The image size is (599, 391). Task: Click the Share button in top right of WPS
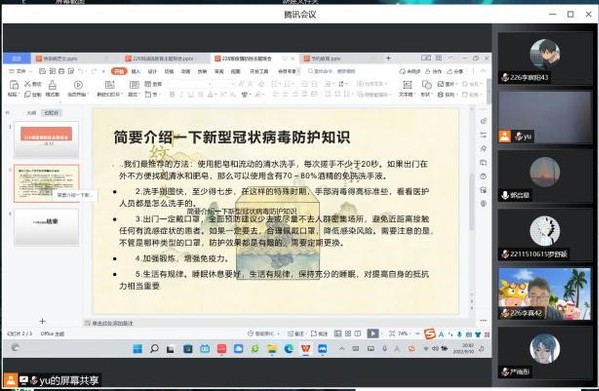tap(455, 71)
